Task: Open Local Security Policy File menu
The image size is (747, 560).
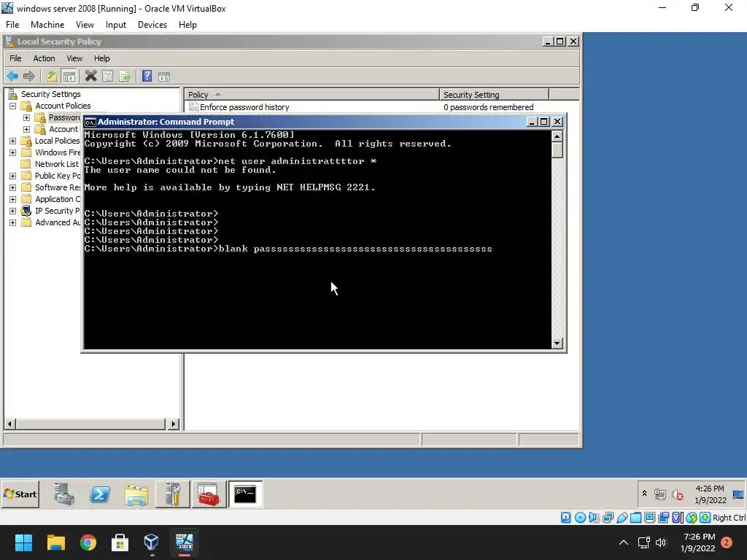Action: [x=15, y=58]
